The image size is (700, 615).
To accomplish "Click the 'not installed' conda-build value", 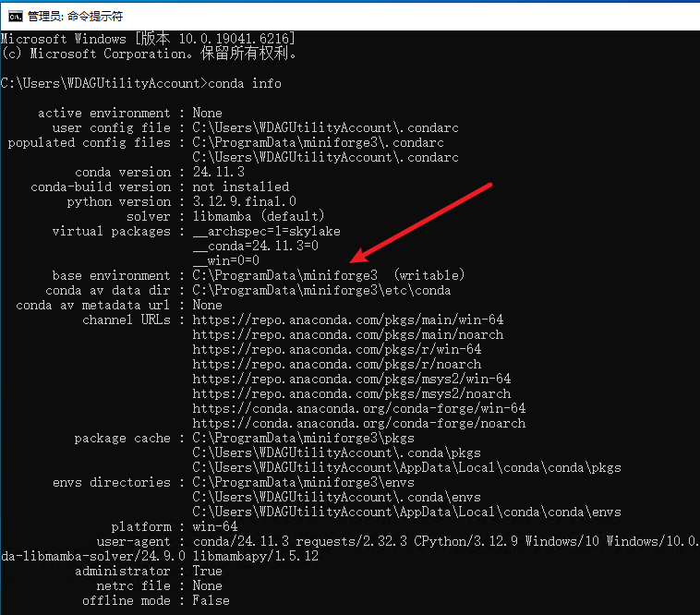I will point(241,187).
